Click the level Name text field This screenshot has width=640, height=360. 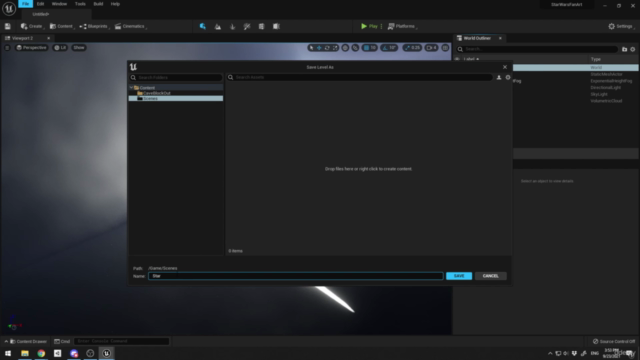pos(296,276)
